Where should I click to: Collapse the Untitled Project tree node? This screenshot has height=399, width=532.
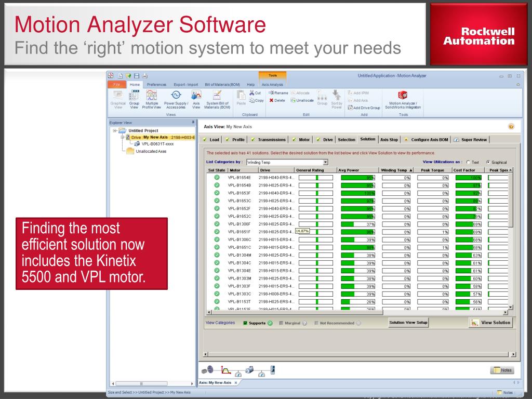[x=115, y=130]
